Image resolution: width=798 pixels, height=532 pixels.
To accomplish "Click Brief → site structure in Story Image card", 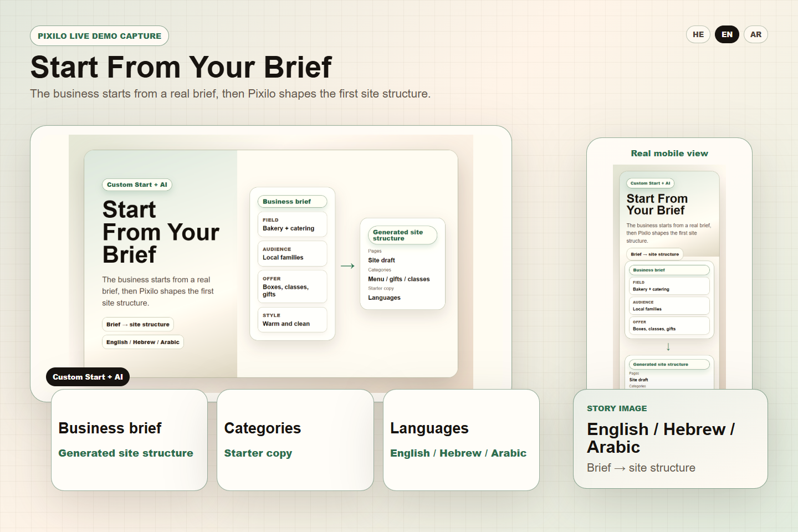I will 641,468.
